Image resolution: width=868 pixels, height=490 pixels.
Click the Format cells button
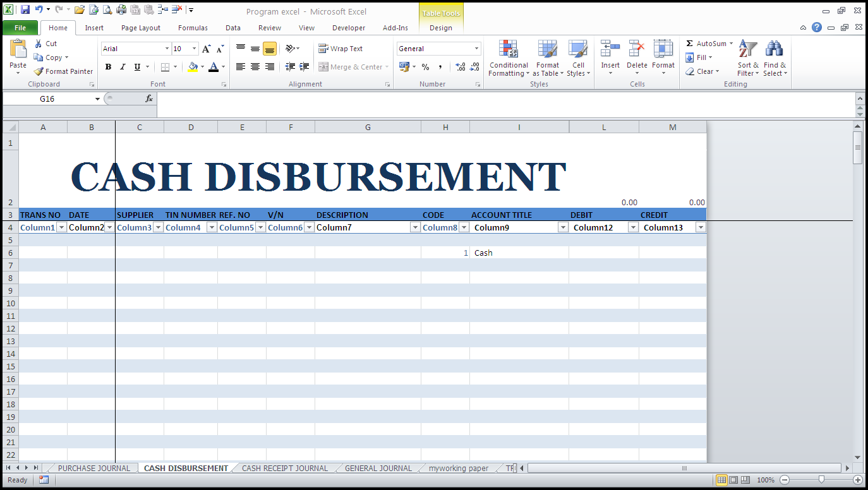click(x=663, y=58)
